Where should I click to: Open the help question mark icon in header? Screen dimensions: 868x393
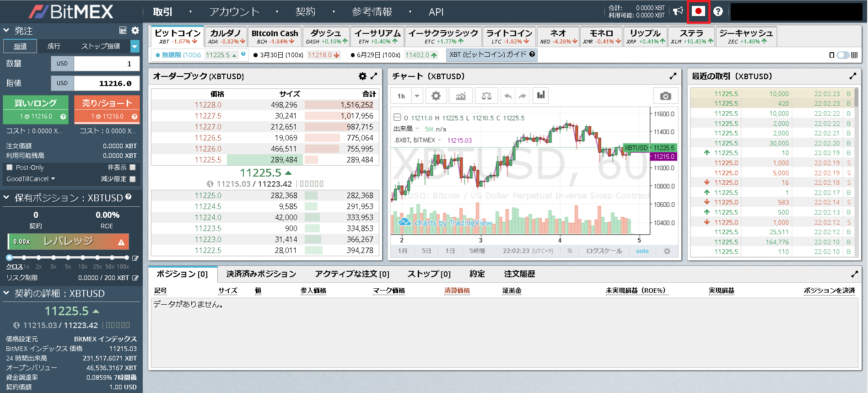coord(718,11)
